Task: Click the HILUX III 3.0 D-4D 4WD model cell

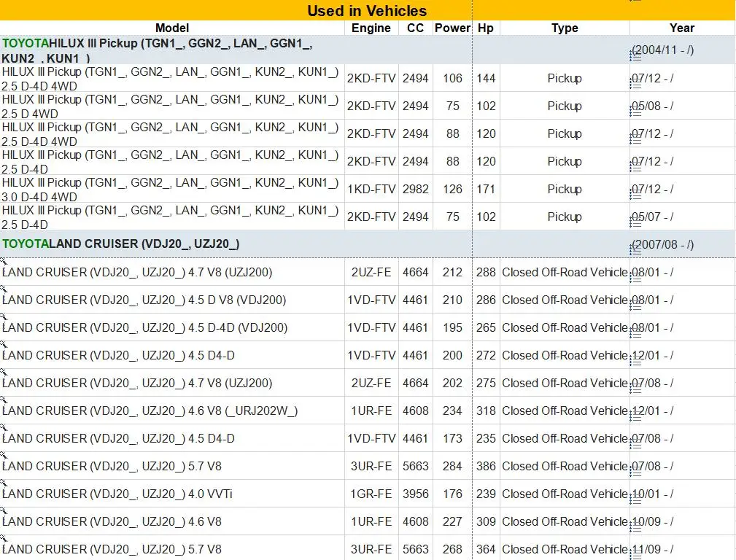Action: tap(171, 189)
